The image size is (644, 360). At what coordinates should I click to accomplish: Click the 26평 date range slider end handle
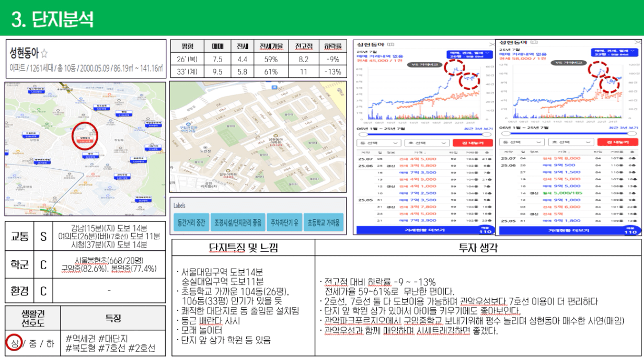point(488,134)
